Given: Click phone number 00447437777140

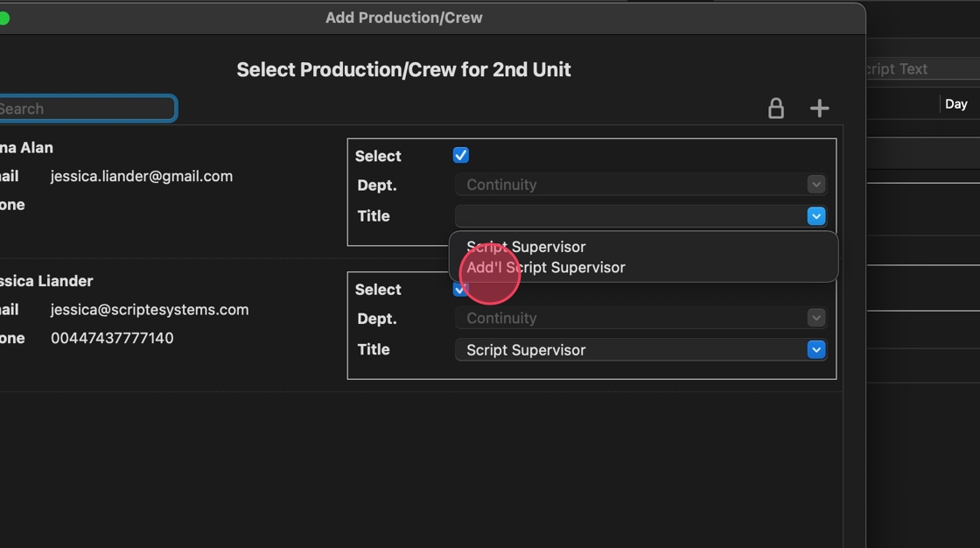Looking at the screenshot, I should 112,338.
